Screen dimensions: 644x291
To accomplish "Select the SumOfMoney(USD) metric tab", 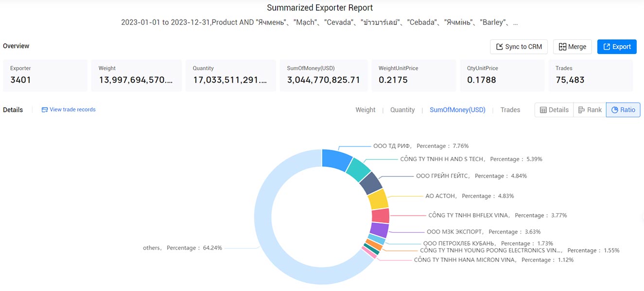I will click(457, 110).
